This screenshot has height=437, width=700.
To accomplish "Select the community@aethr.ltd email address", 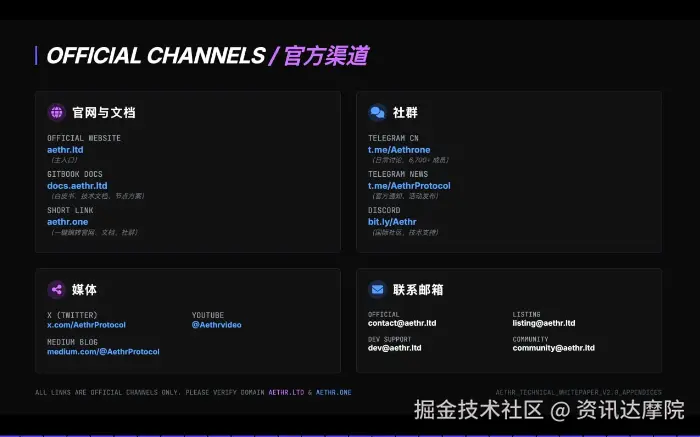I will (554, 348).
